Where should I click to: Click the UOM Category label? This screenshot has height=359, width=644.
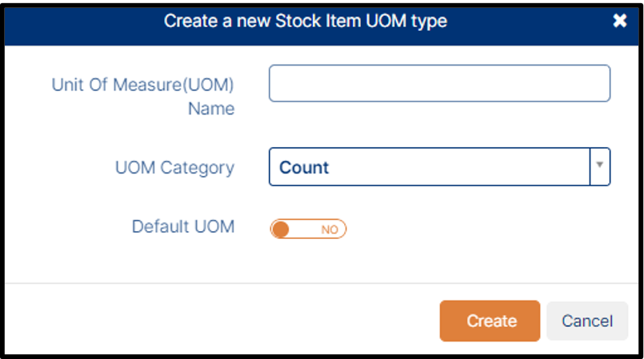174,168
